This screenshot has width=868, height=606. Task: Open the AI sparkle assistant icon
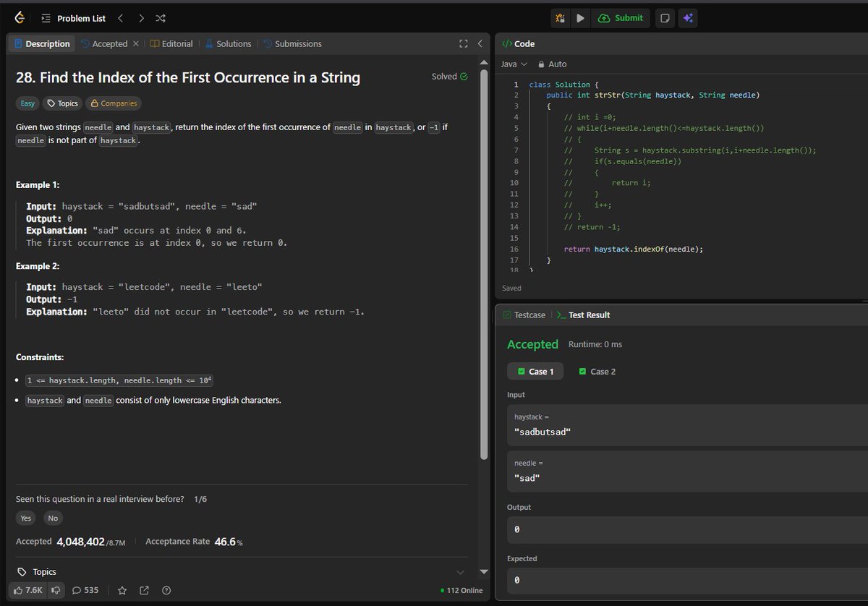(687, 18)
